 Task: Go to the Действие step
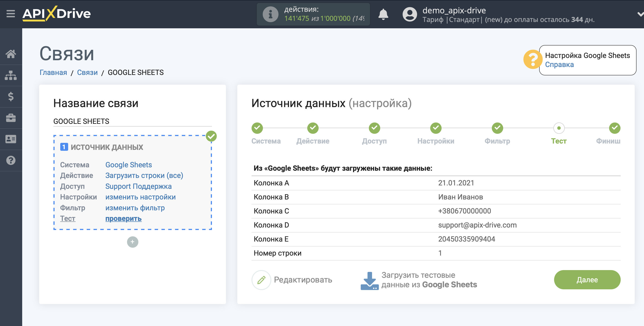[313, 141]
